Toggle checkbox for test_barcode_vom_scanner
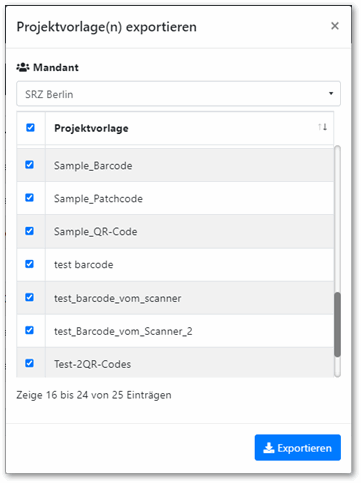The height and width of the screenshot is (483, 361). 29,297
